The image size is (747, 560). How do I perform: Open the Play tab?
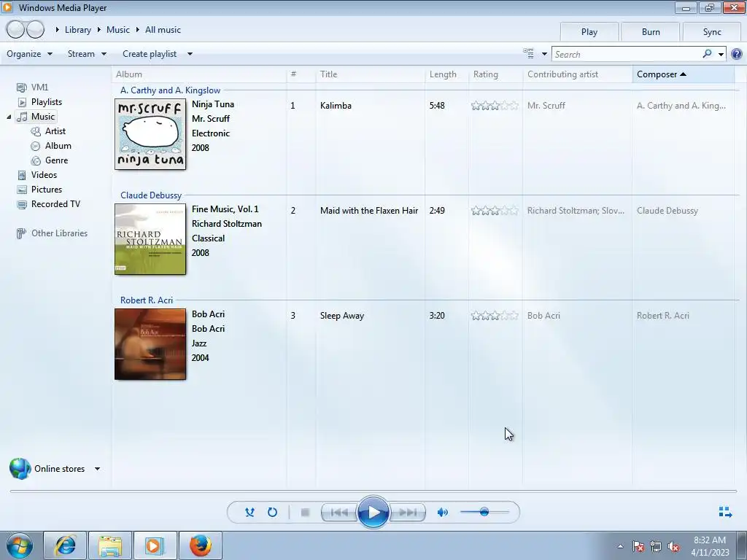[x=589, y=32]
